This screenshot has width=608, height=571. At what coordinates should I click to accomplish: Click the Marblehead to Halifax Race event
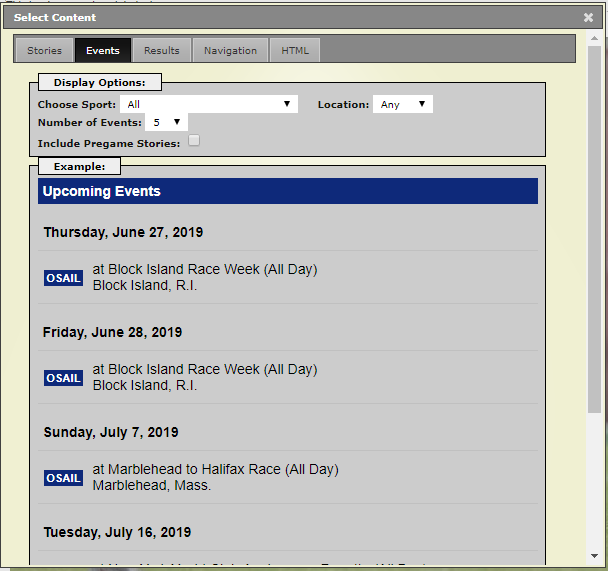(216, 469)
